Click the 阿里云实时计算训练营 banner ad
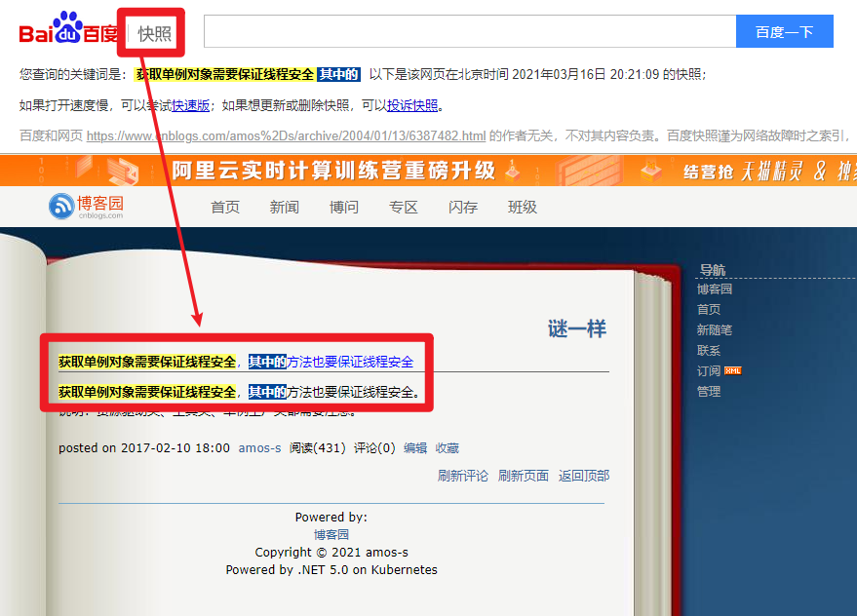The width and height of the screenshot is (857, 616). point(429,171)
